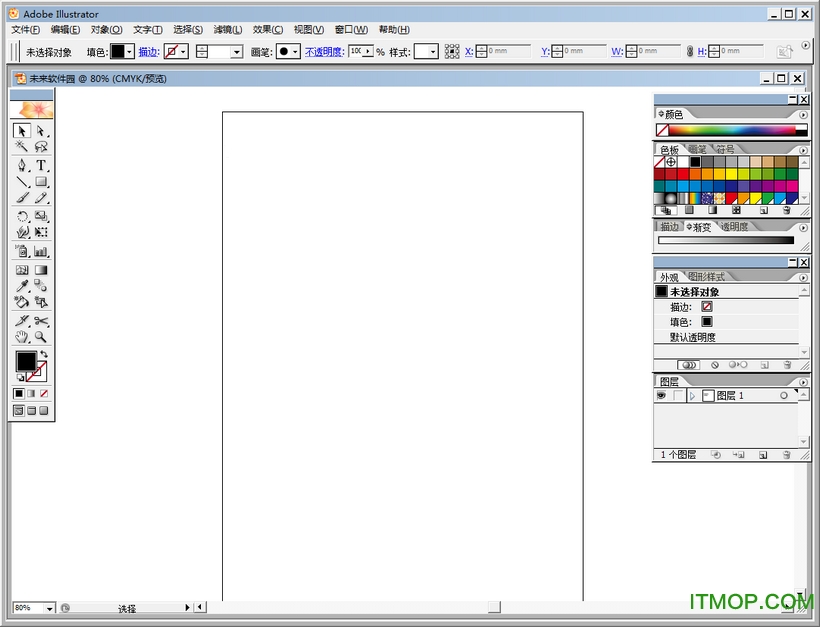Viewport: 820px width, 627px height.
Task: Select the Column Graph tool
Action: point(41,252)
